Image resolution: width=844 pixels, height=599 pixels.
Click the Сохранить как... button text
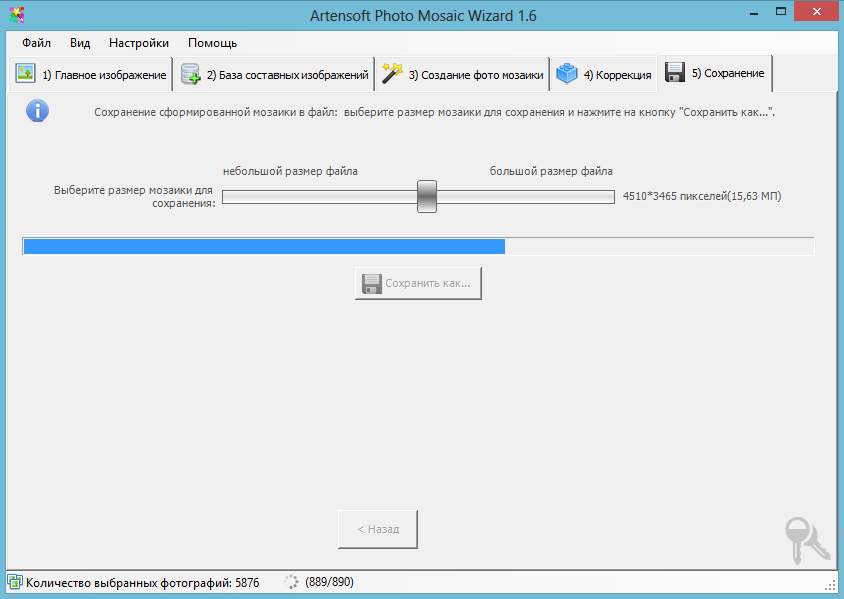pyautogui.click(x=427, y=284)
